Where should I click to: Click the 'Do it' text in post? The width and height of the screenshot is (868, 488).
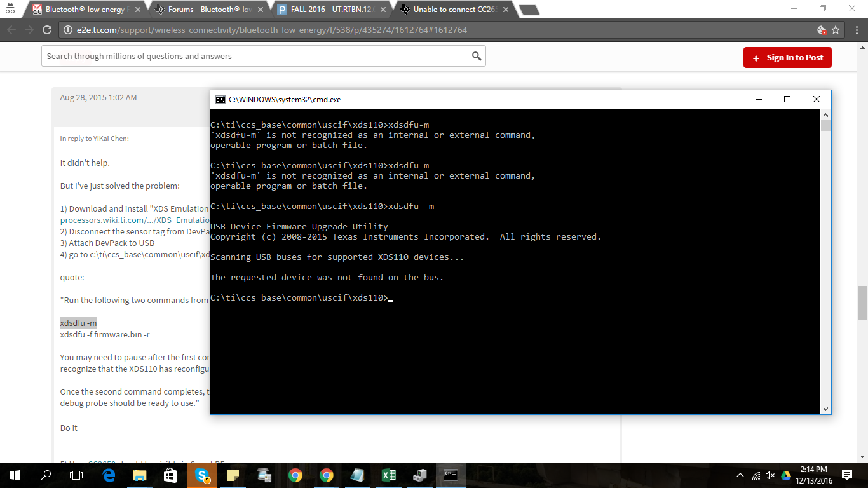tap(69, 428)
